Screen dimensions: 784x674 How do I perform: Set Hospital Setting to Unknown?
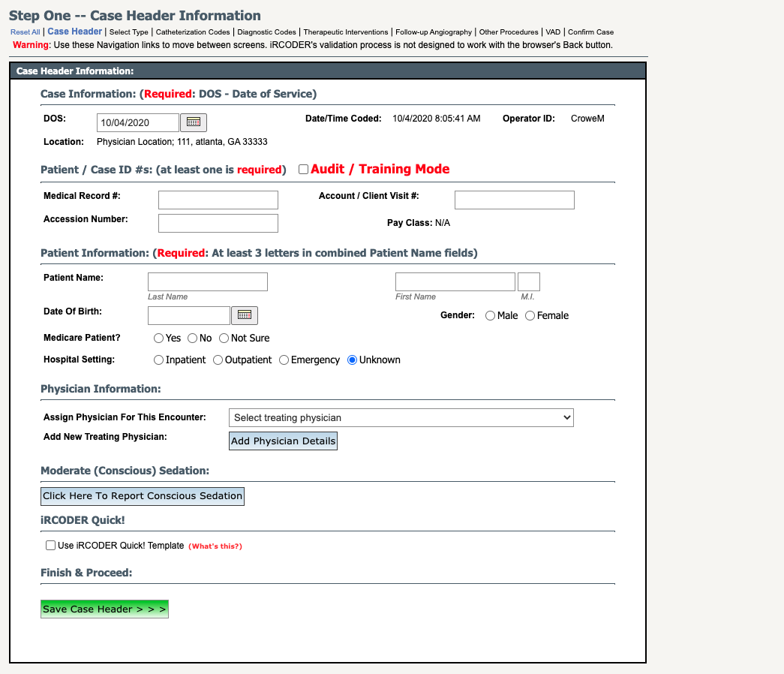pyautogui.click(x=352, y=360)
